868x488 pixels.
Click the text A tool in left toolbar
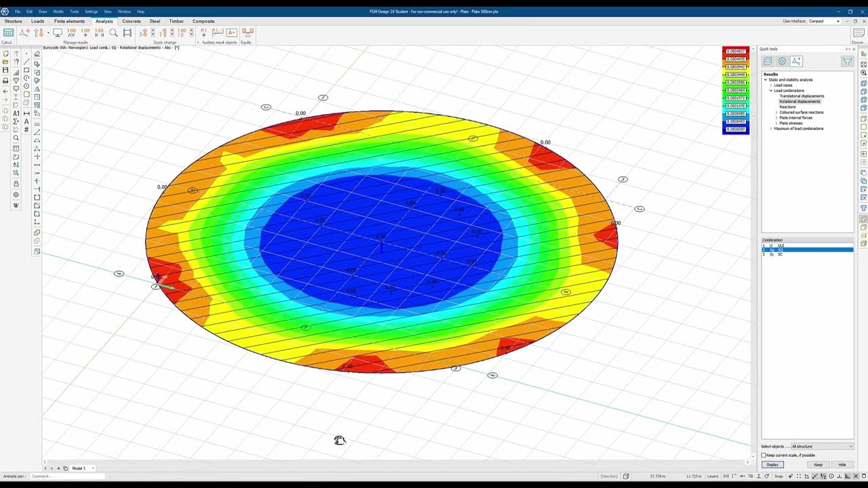(x=26, y=121)
